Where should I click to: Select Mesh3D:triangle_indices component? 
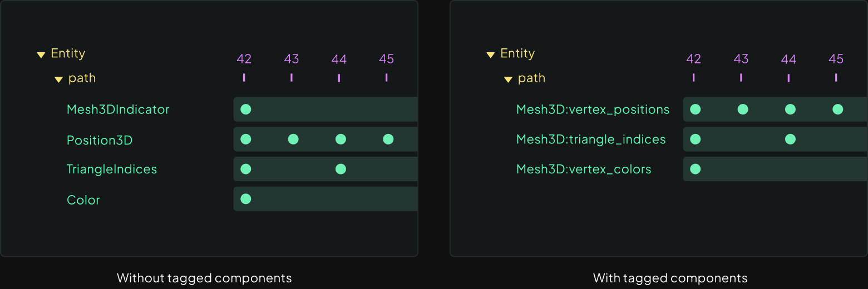coord(591,139)
